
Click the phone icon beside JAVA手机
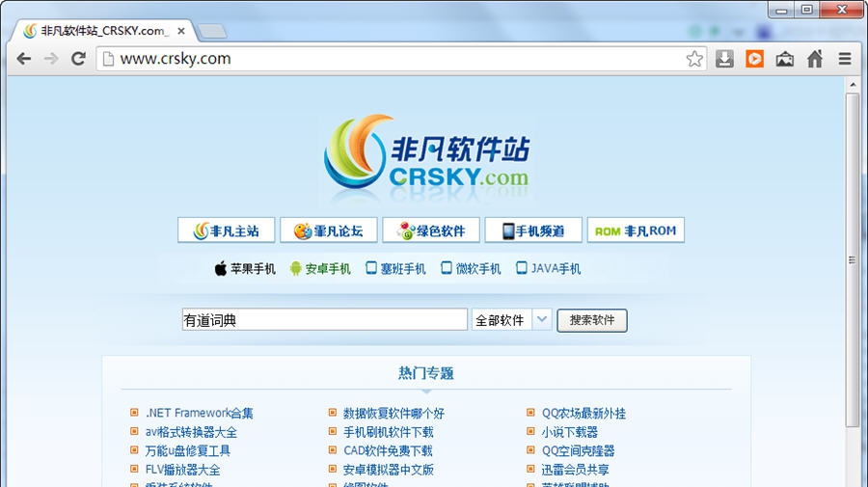(x=521, y=268)
